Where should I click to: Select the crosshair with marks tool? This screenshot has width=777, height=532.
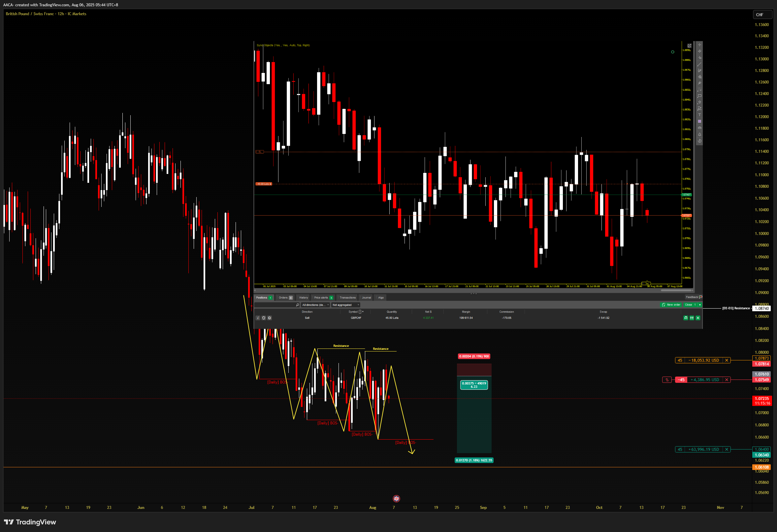[699, 51]
